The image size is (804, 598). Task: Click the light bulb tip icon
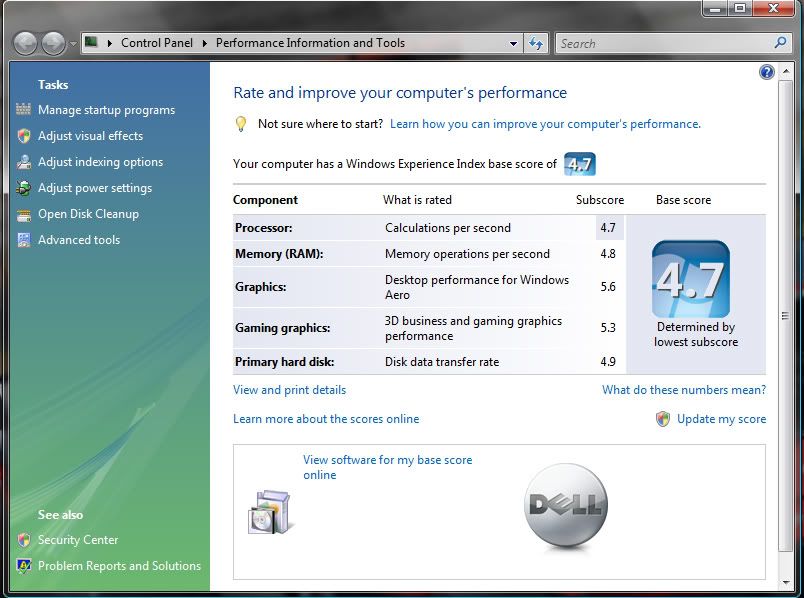tap(240, 124)
